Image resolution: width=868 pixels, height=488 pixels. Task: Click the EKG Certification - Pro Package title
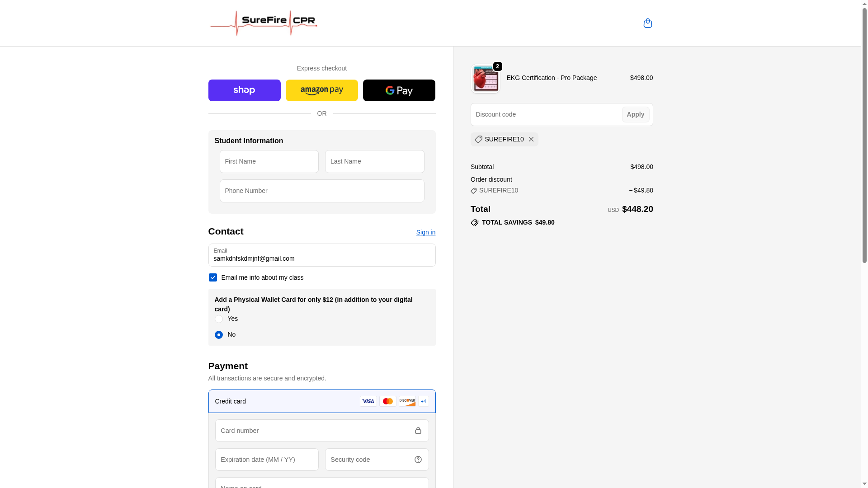(x=552, y=78)
